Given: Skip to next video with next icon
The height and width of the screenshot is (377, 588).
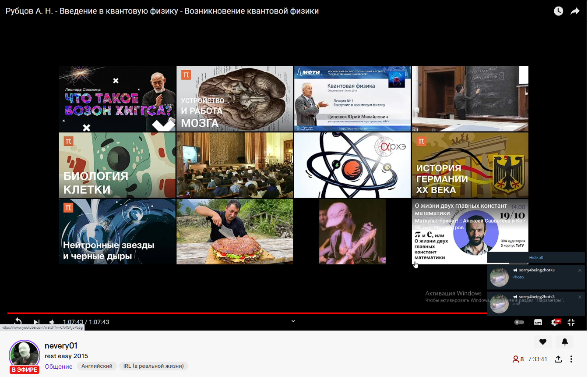Looking at the screenshot, I should 37,321.
